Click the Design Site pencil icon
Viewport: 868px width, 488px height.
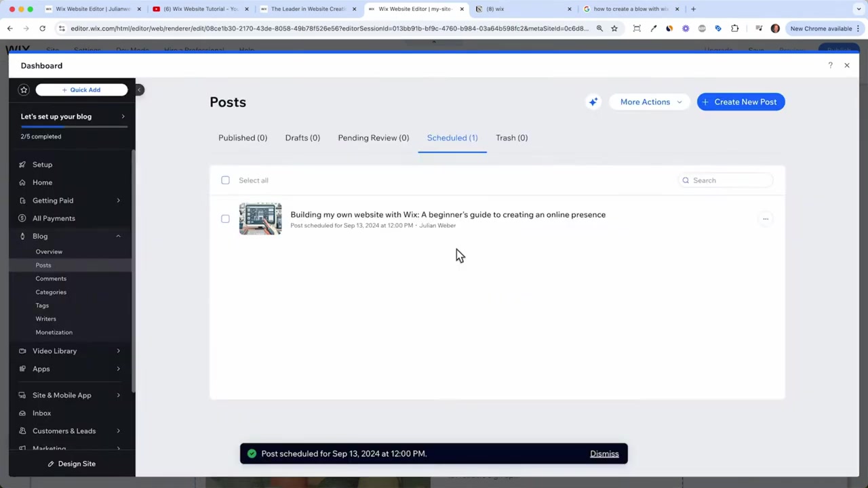pos(51,464)
